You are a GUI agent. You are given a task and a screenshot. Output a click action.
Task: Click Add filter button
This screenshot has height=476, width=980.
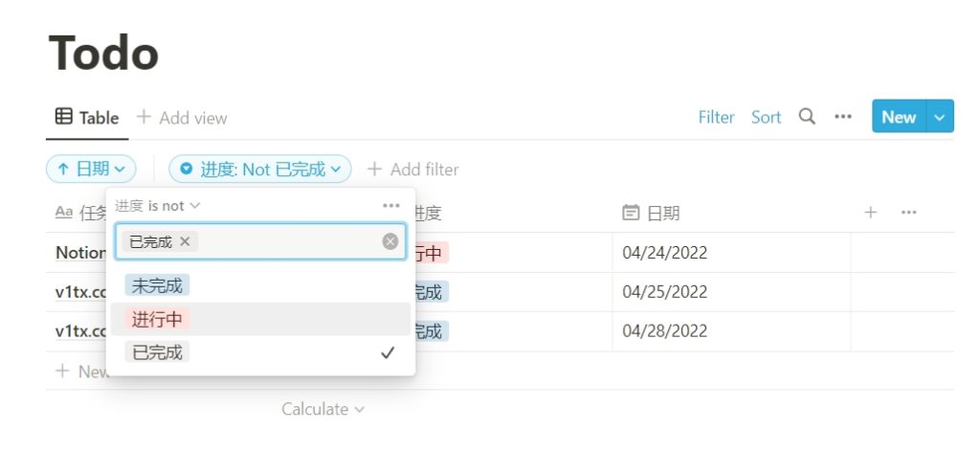(x=412, y=169)
